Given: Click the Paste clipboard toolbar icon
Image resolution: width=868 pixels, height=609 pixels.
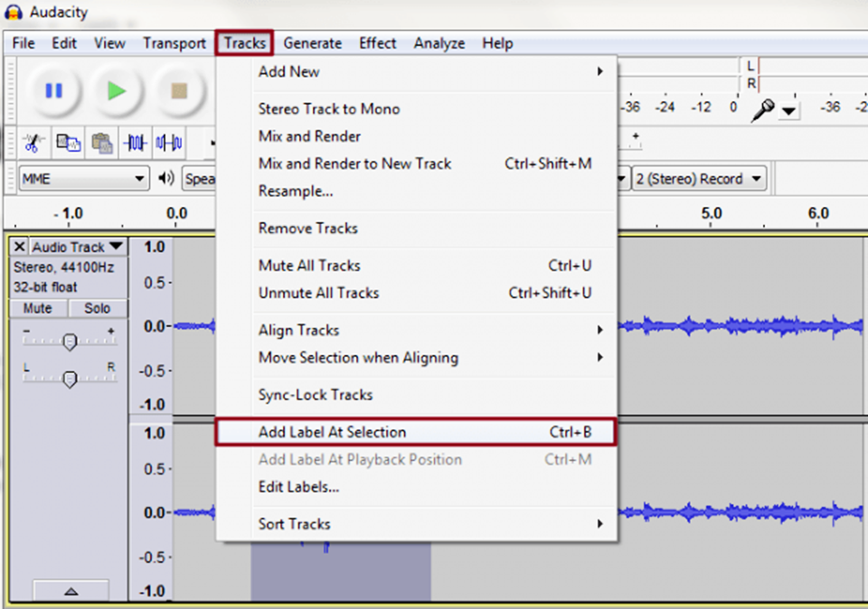Looking at the screenshot, I should [x=102, y=143].
